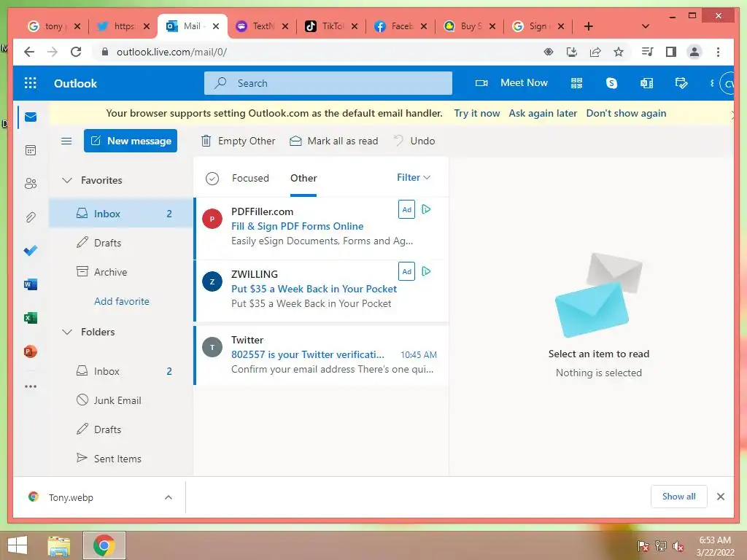Open the QR code icon in Outlook header
Screen dimensions: 747x560
576,83
